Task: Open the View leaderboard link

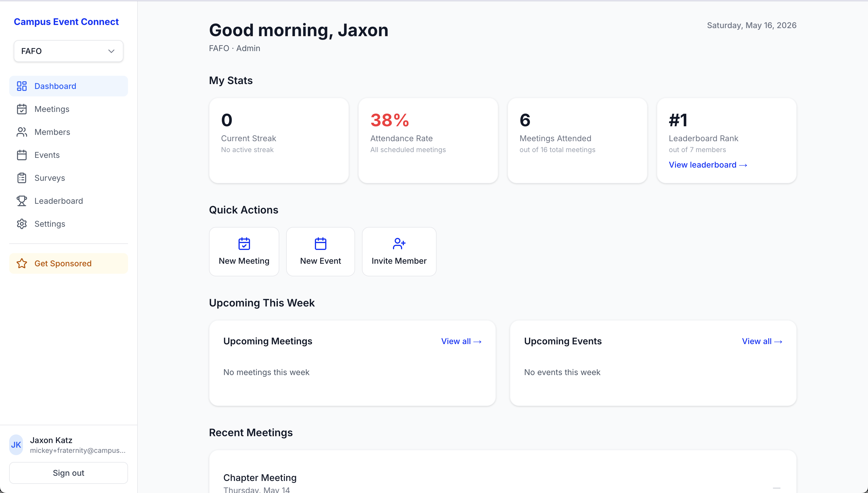Action: [708, 165]
